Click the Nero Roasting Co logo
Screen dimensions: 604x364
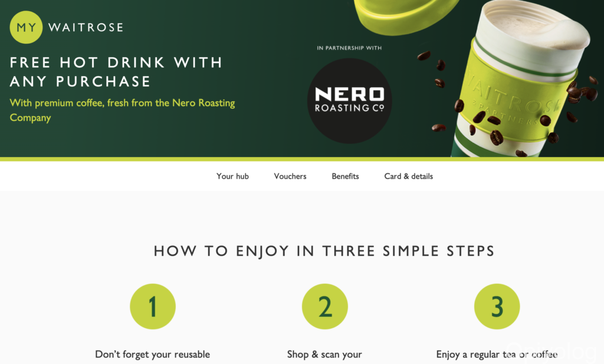click(x=349, y=100)
